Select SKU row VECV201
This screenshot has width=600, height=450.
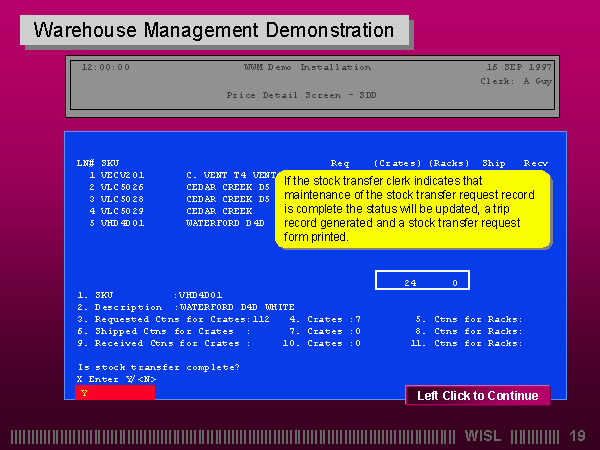[x=122, y=174]
